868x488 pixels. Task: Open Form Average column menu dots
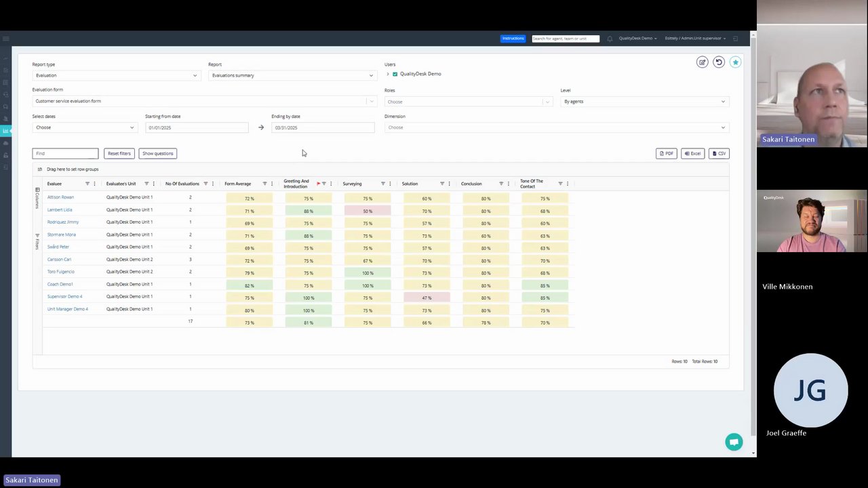[x=272, y=184]
